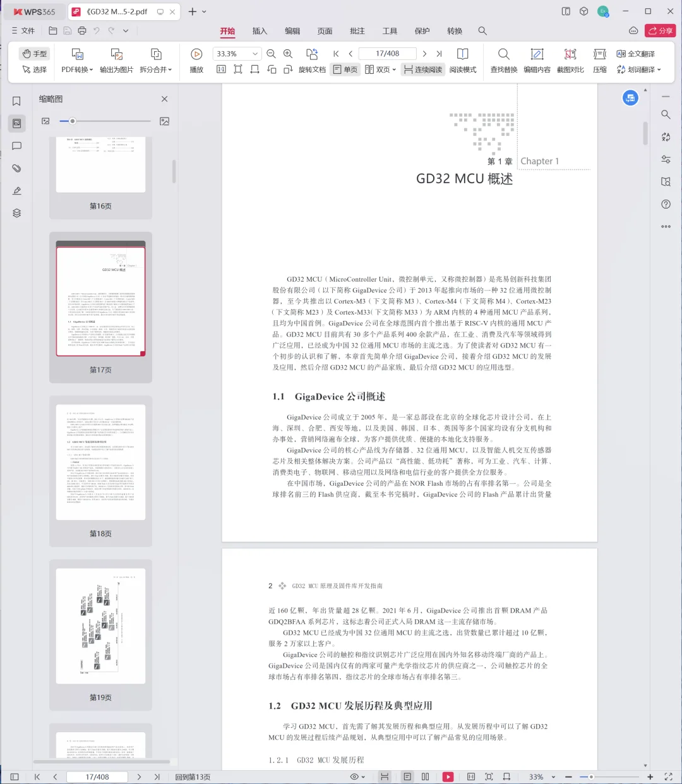Image resolution: width=682 pixels, height=784 pixels.
Task: Open the new tab dropdown arrow
Action: pyautogui.click(x=204, y=11)
